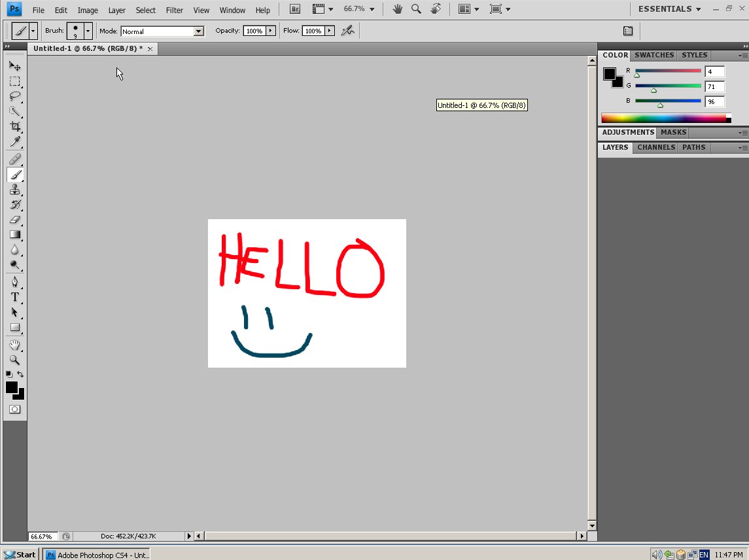Open the File menu
749x560 pixels.
(38, 10)
